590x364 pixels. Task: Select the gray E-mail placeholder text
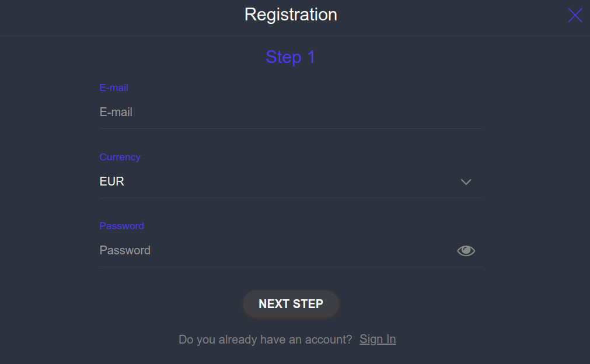coord(116,112)
